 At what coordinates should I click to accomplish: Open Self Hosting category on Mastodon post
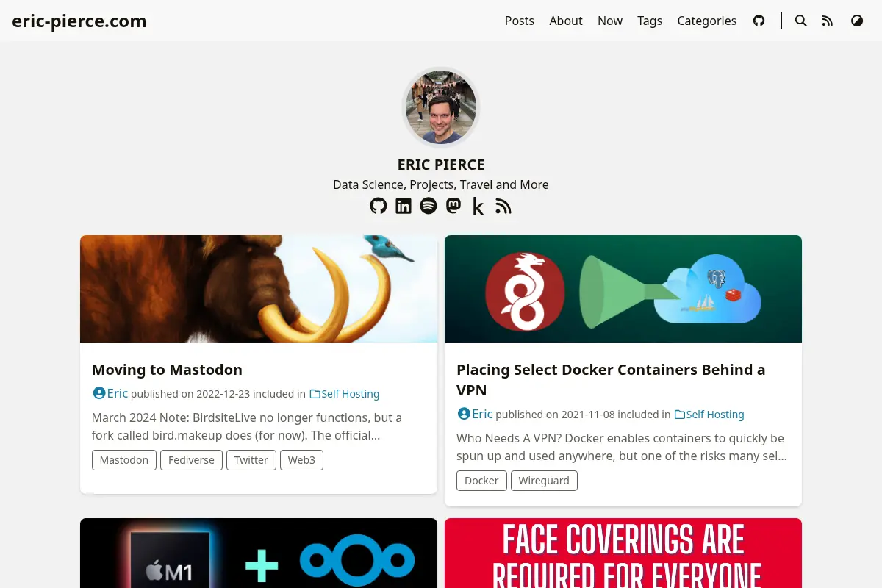coord(345,394)
